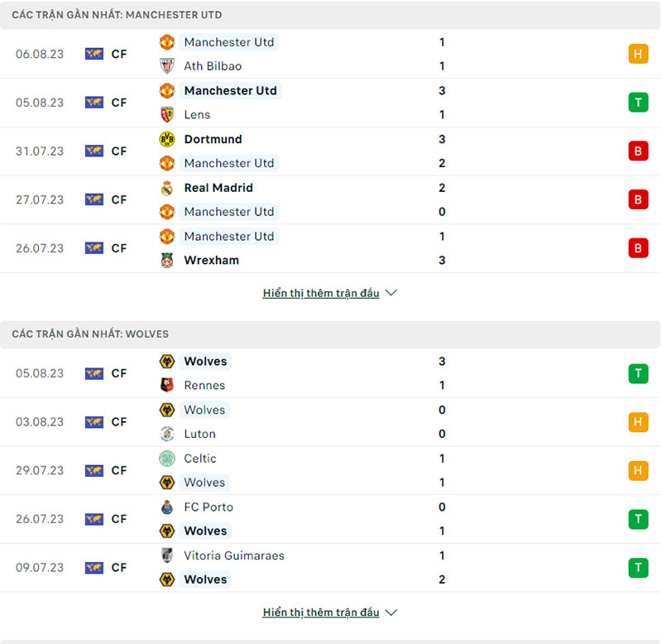Select the Real Madrid crest icon
The height and width of the screenshot is (644, 662).
167,188
